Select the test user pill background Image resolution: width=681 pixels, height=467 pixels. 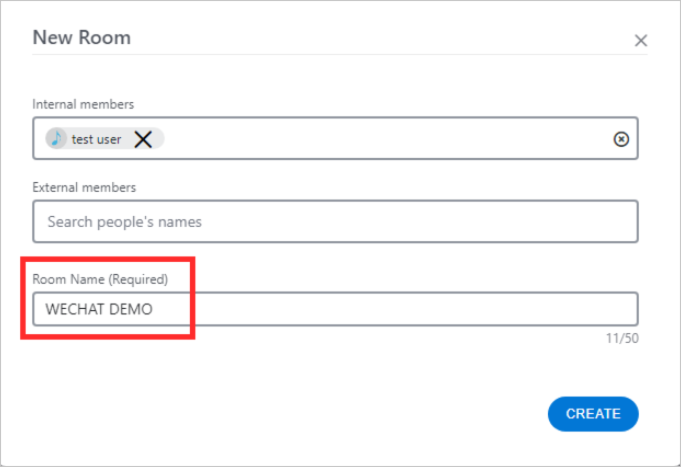point(105,139)
